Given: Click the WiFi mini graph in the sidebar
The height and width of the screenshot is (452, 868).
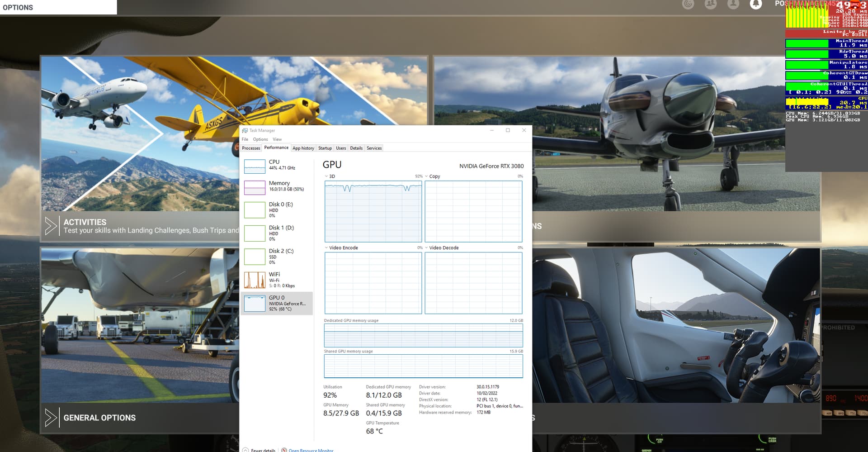Looking at the screenshot, I should pos(255,280).
